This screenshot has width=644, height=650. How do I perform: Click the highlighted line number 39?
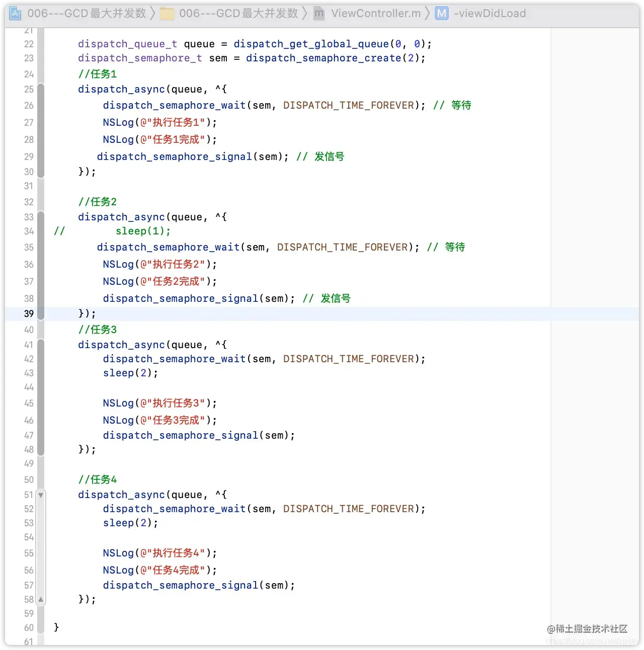coord(29,314)
